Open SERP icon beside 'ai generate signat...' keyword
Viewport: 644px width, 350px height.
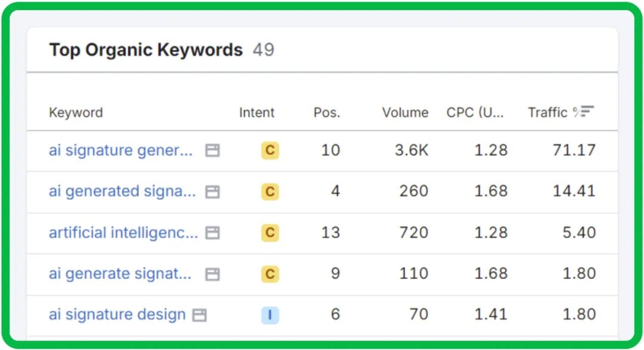tap(212, 274)
